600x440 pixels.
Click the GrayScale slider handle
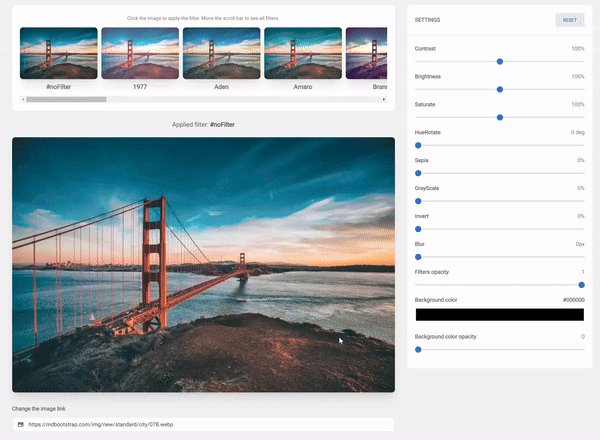point(418,201)
